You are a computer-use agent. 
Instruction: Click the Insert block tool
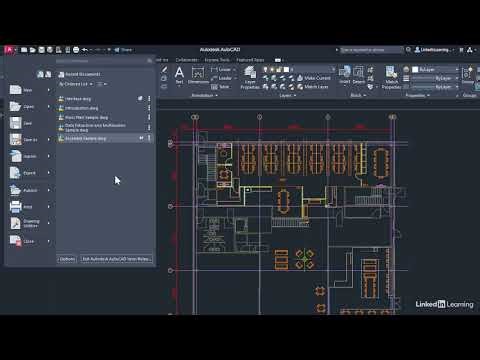(345, 75)
